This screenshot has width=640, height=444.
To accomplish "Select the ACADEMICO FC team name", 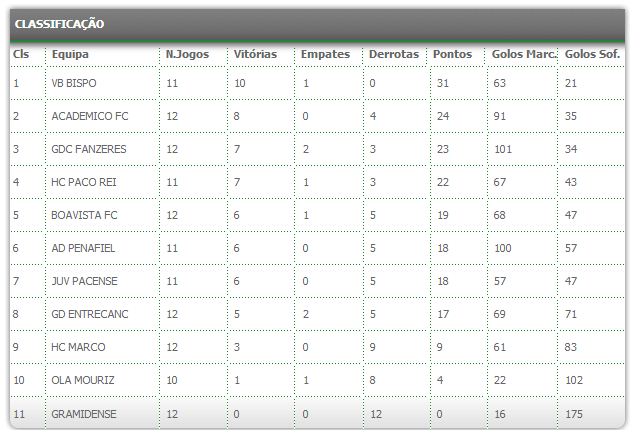I will pos(90,116).
